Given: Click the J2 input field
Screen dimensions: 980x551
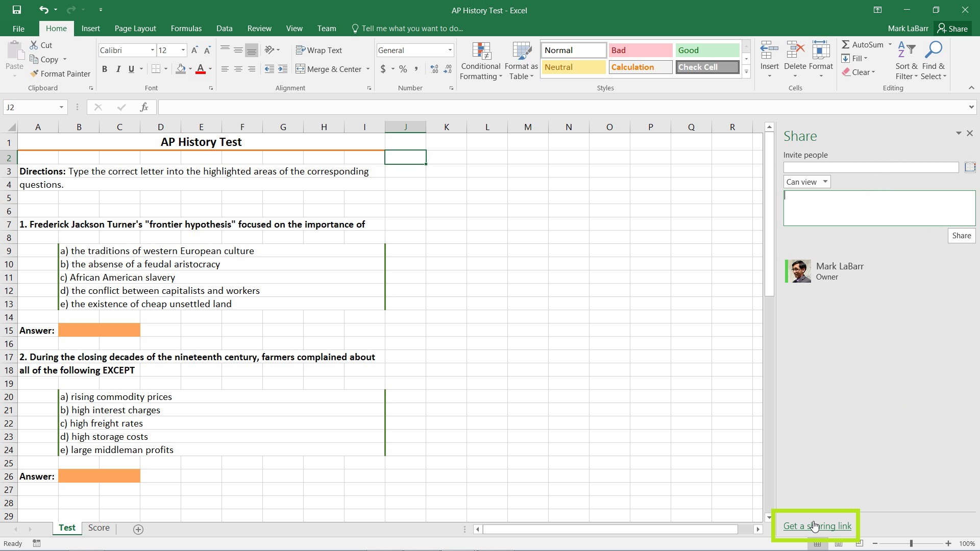Looking at the screenshot, I should point(405,157).
